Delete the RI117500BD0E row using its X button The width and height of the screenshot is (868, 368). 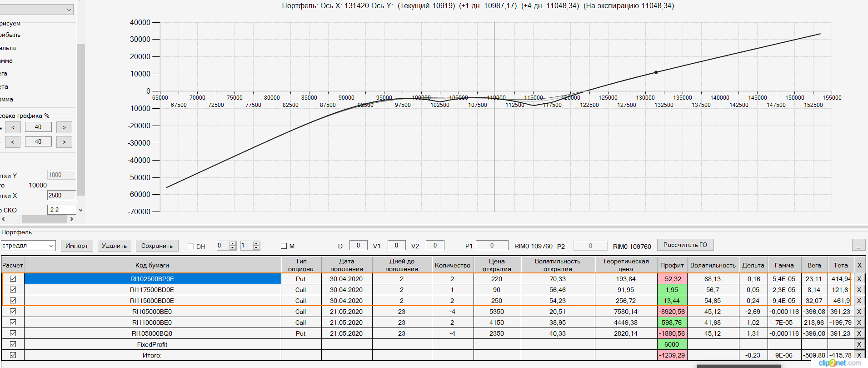pyautogui.click(x=859, y=290)
